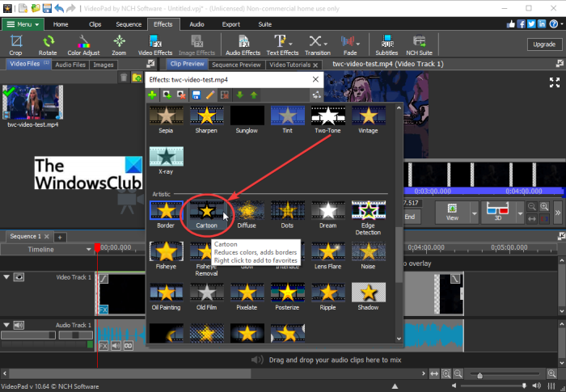Screen dimensions: 566x392
Task: Expand the Timeline mode dropdown
Action: tap(88, 250)
